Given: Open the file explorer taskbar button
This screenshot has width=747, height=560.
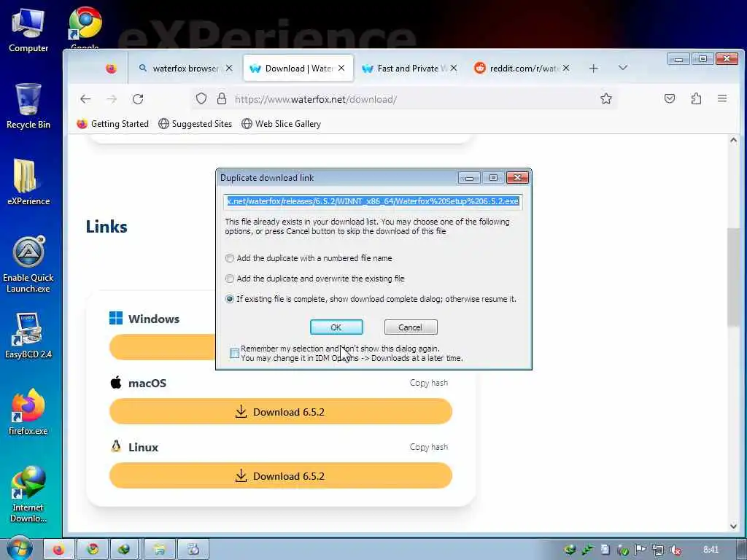Looking at the screenshot, I should click(x=159, y=550).
